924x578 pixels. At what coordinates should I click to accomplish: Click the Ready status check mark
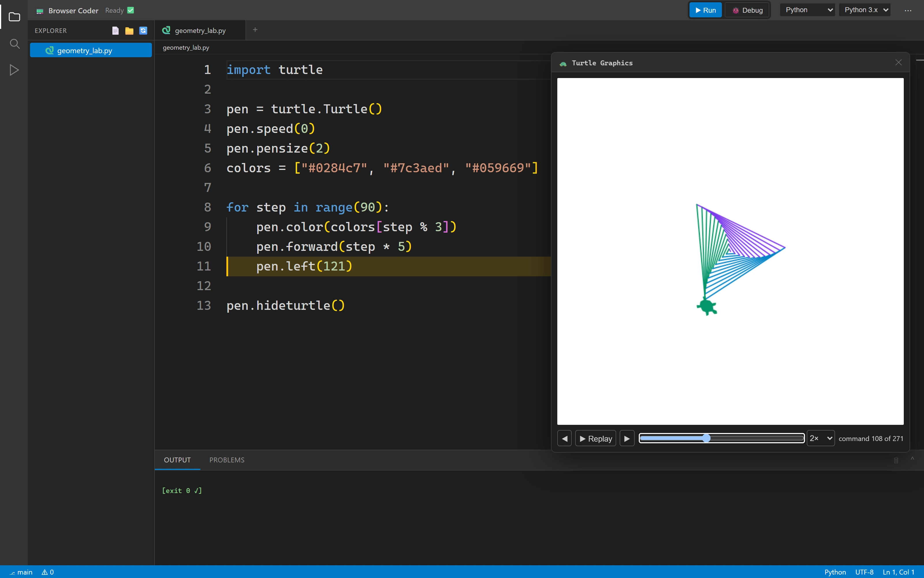point(131,10)
